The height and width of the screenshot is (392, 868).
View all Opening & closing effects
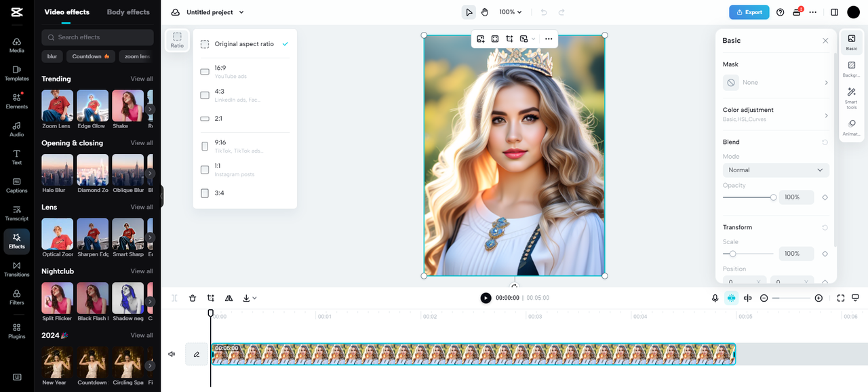[142, 143]
